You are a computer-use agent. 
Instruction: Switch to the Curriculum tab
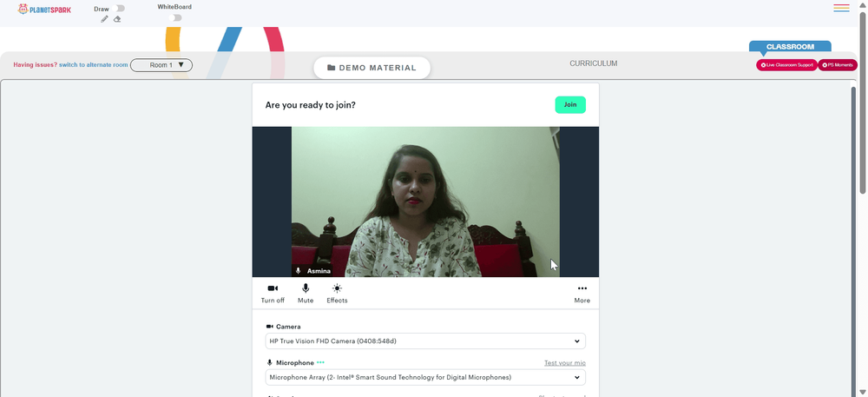pyautogui.click(x=594, y=63)
